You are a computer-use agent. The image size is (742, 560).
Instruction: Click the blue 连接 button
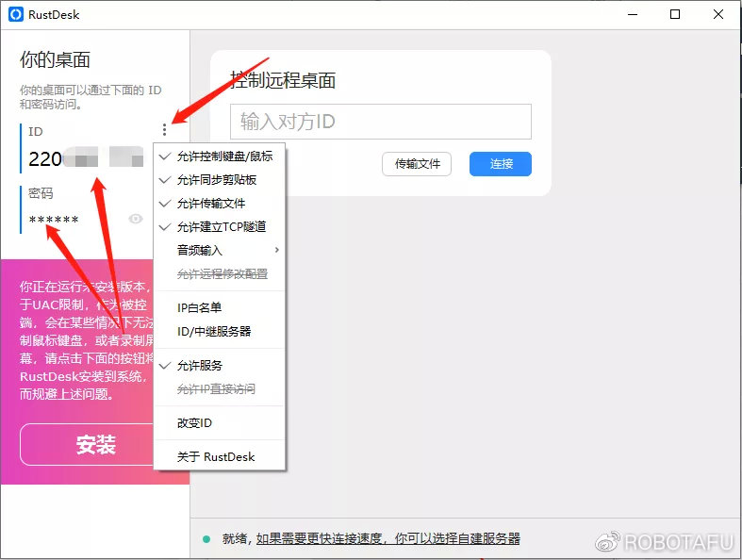501,164
